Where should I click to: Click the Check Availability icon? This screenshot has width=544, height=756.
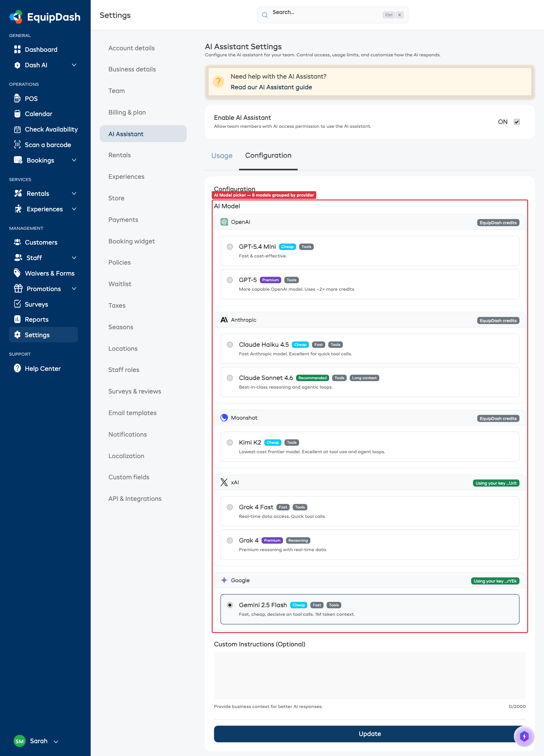(17, 129)
